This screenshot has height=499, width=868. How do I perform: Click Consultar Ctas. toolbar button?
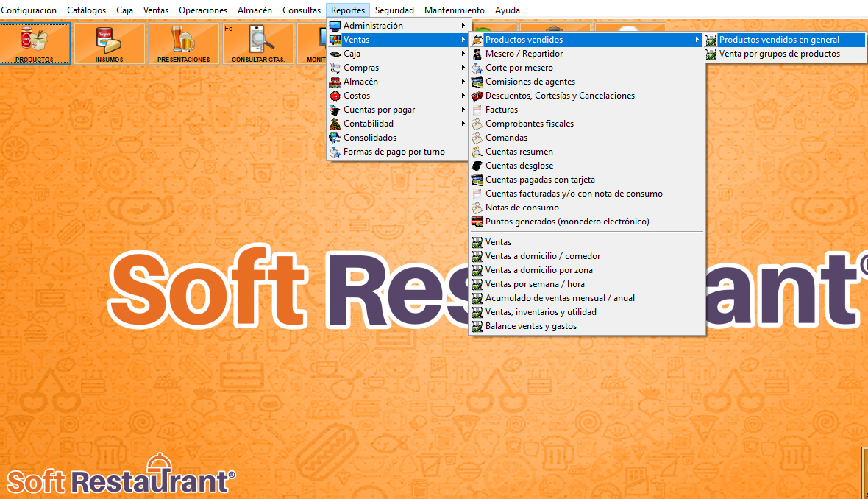coord(258,43)
